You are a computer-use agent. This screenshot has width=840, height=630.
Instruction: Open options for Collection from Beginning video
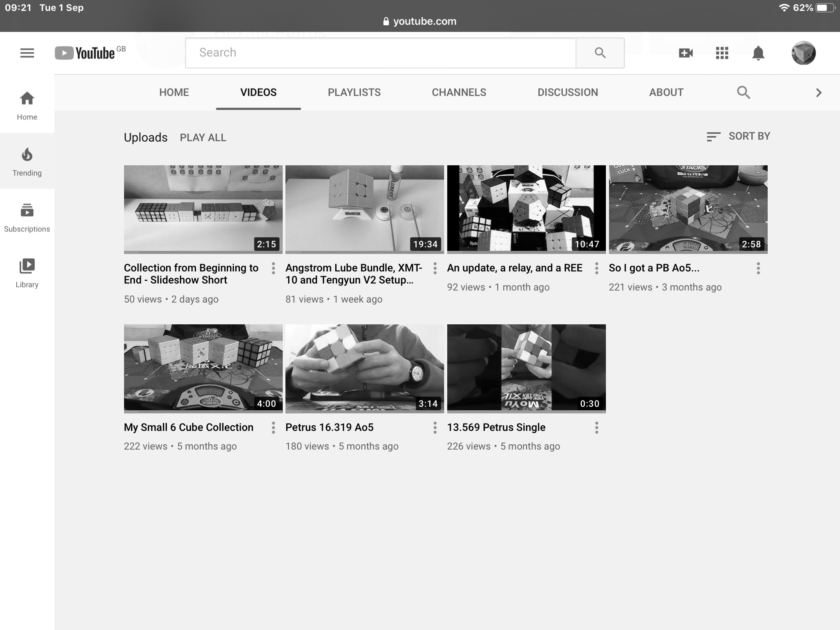point(273,268)
